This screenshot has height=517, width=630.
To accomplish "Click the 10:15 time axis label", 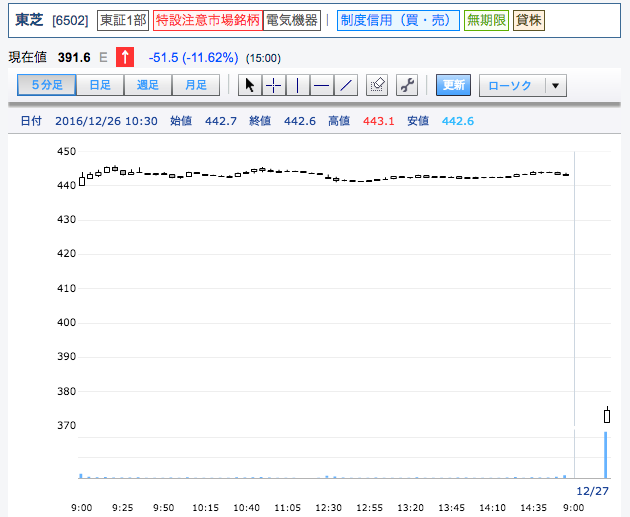I will click(205, 508).
